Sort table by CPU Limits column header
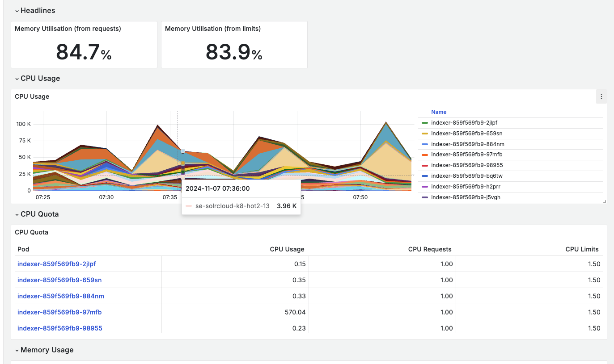Viewport: 614px width, 364px height. 582,249
